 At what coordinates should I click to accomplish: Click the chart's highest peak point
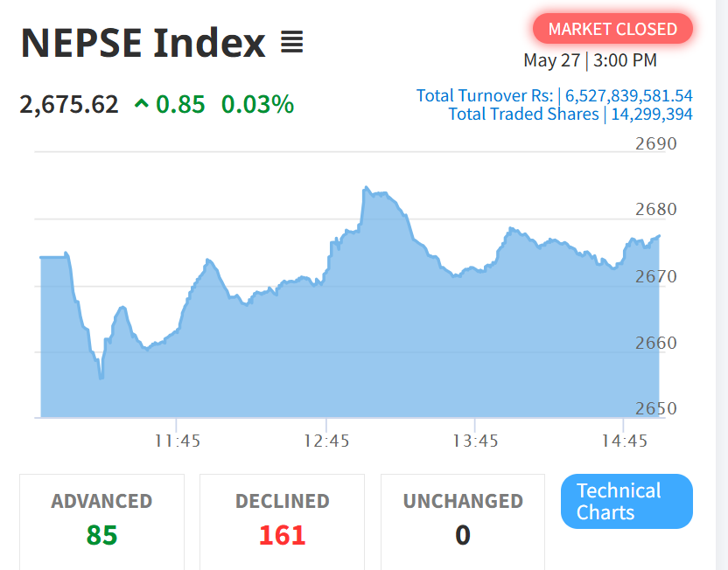(x=365, y=188)
